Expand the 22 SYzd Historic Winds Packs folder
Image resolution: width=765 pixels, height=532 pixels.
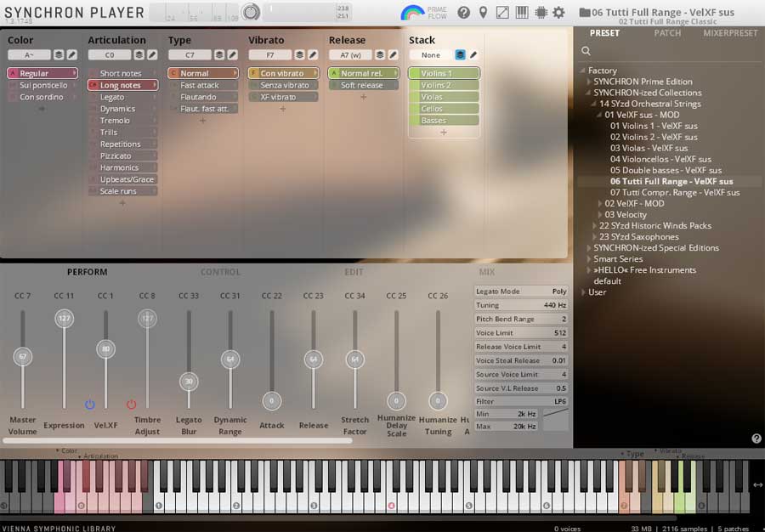(x=594, y=226)
